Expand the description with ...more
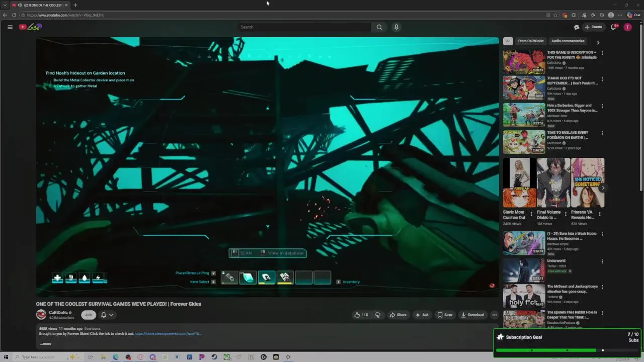The height and width of the screenshot is (362, 644). [x=45, y=344]
